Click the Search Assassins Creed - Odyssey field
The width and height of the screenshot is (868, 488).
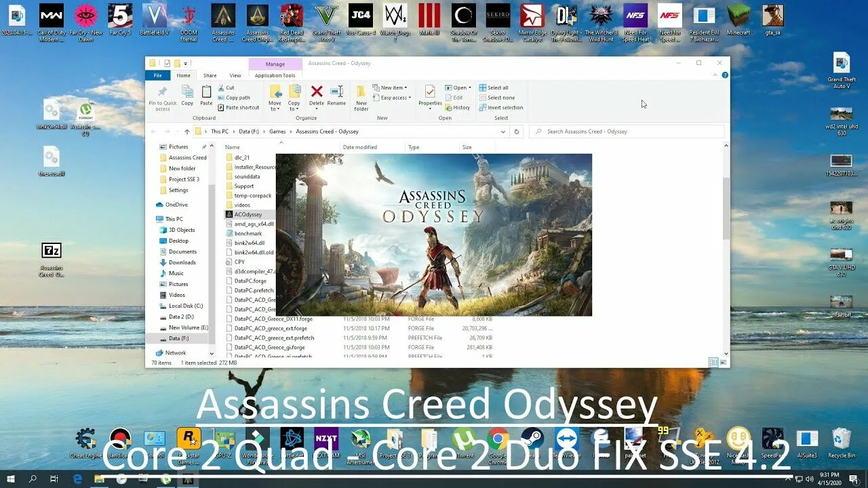(627, 131)
